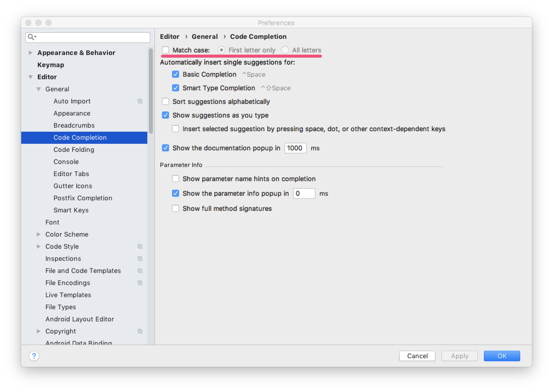
Task: Click project-level icon next to Inspections
Action: point(140,259)
